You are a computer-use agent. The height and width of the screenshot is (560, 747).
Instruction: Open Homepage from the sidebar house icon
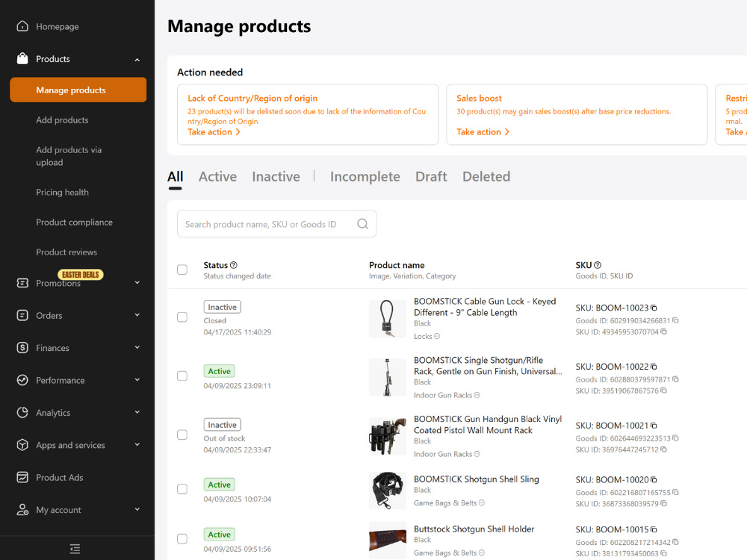tap(22, 26)
